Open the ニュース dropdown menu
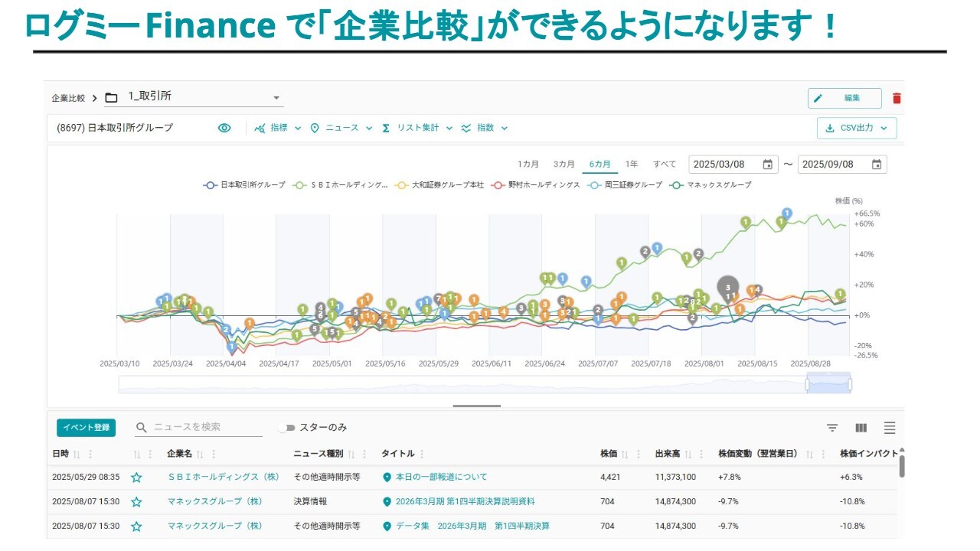980x551 pixels. pos(341,128)
